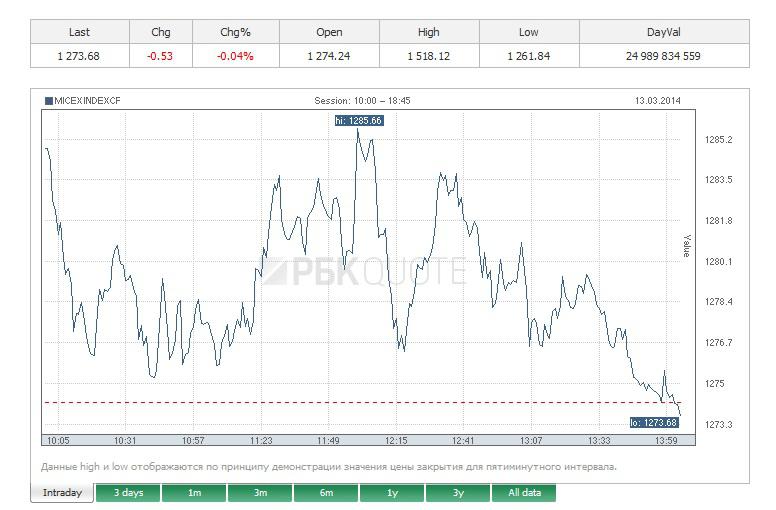The width and height of the screenshot is (776, 510).
Task: Click the Russian high/low disclaimer note
Action: (329, 466)
